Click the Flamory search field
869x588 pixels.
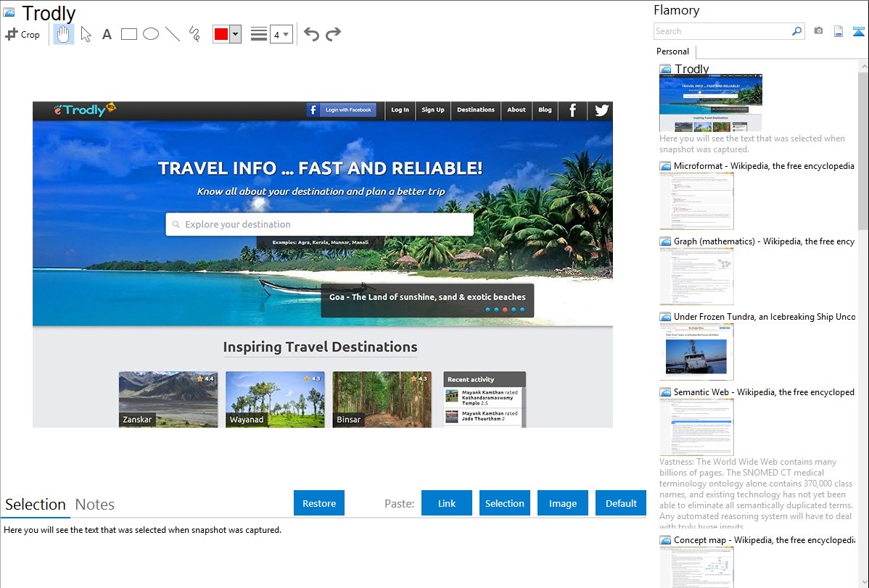pyautogui.click(x=722, y=31)
